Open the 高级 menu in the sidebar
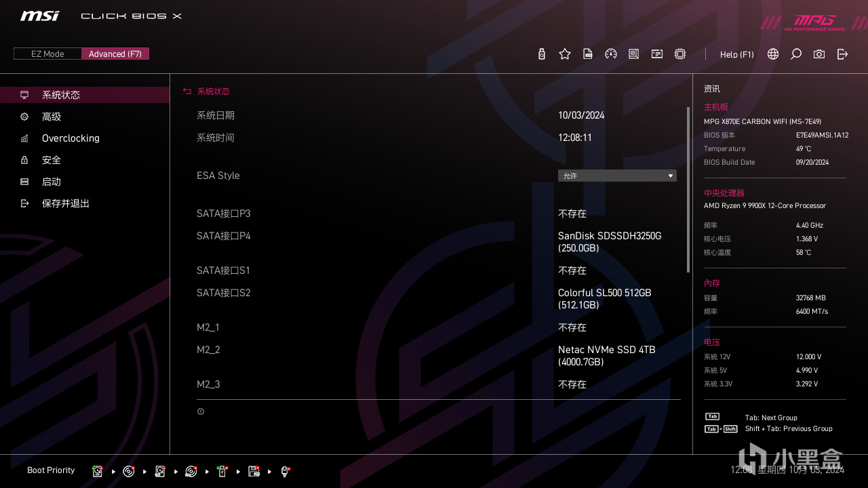 pyautogui.click(x=85, y=117)
